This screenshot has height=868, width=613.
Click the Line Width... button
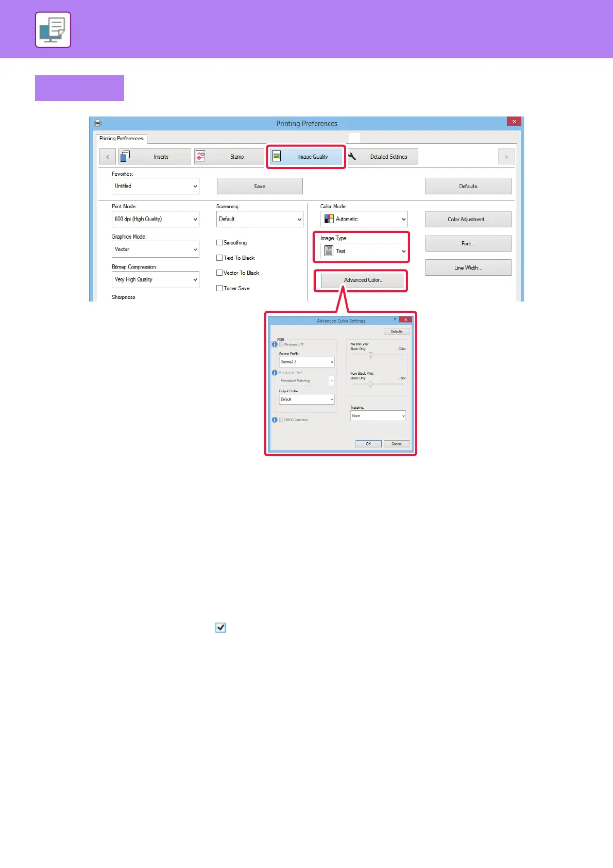pyautogui.click(x=468, y=268)
